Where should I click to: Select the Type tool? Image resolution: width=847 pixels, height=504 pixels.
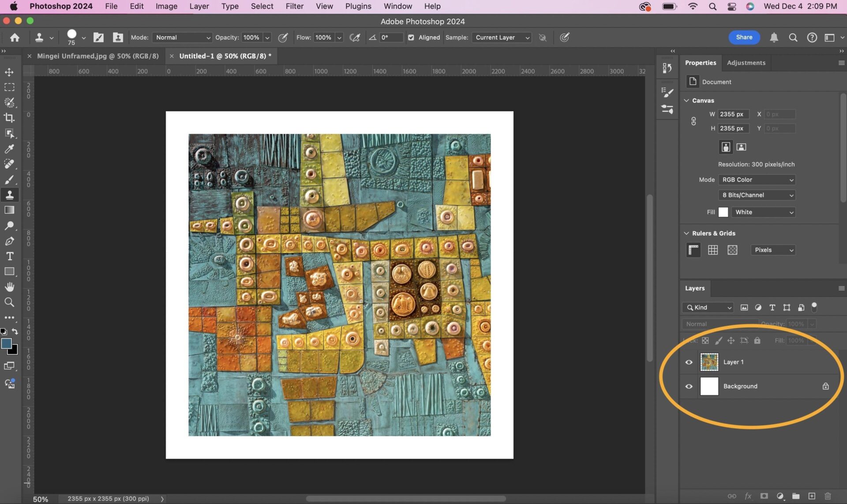(9, 256)
